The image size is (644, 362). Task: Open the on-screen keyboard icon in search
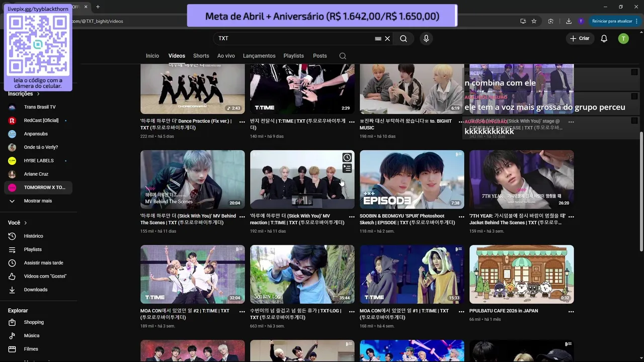[378, 39]
